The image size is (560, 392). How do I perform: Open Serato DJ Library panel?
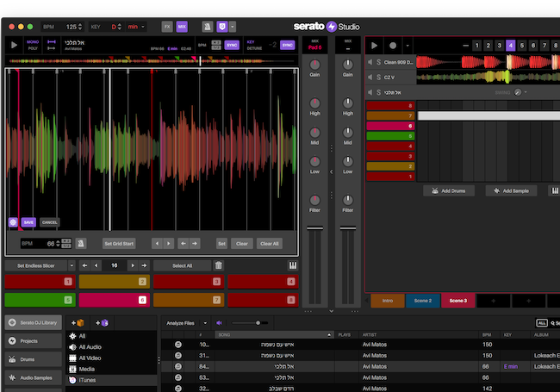click(34, 322)
